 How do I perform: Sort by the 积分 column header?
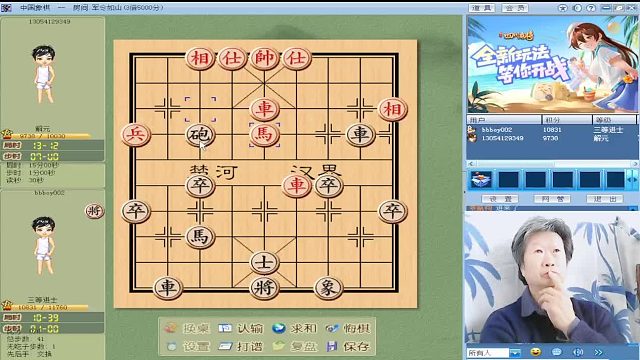567,120
